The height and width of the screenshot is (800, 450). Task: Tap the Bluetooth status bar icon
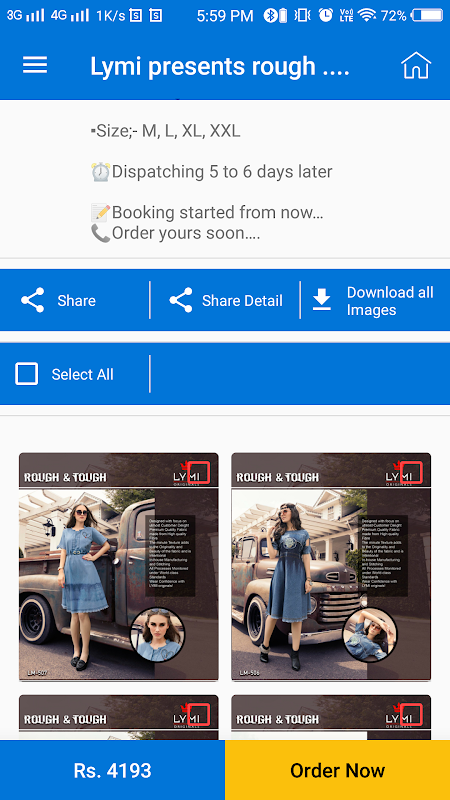268,15
